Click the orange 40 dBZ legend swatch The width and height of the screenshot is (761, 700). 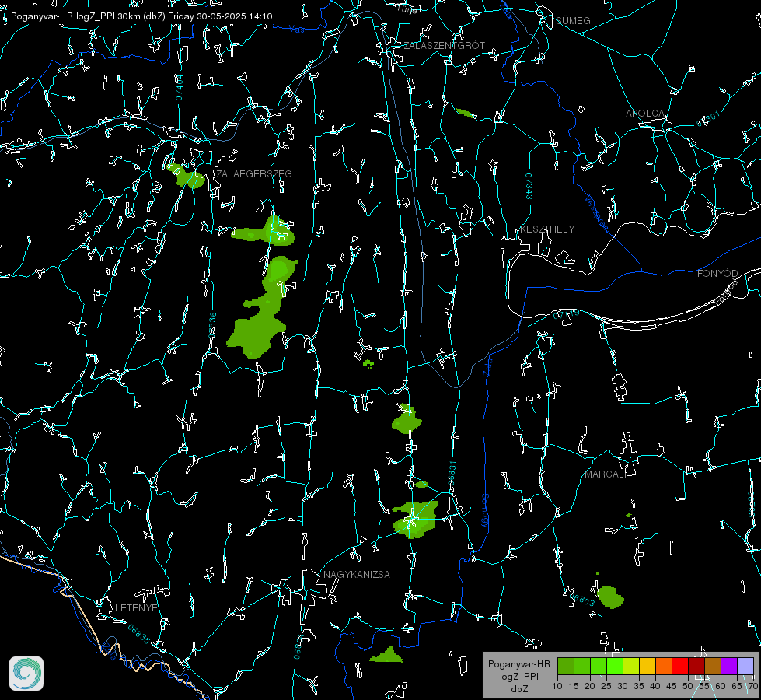(664, 666)
